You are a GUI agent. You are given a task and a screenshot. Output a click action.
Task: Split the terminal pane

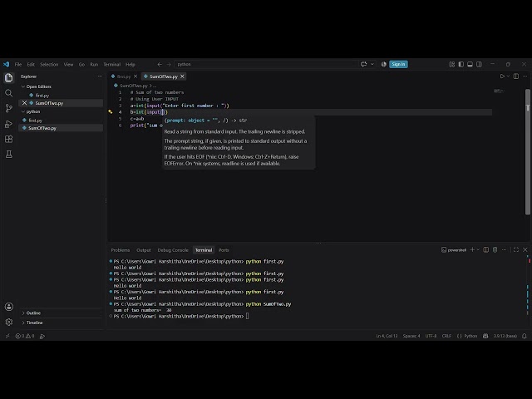485,249
